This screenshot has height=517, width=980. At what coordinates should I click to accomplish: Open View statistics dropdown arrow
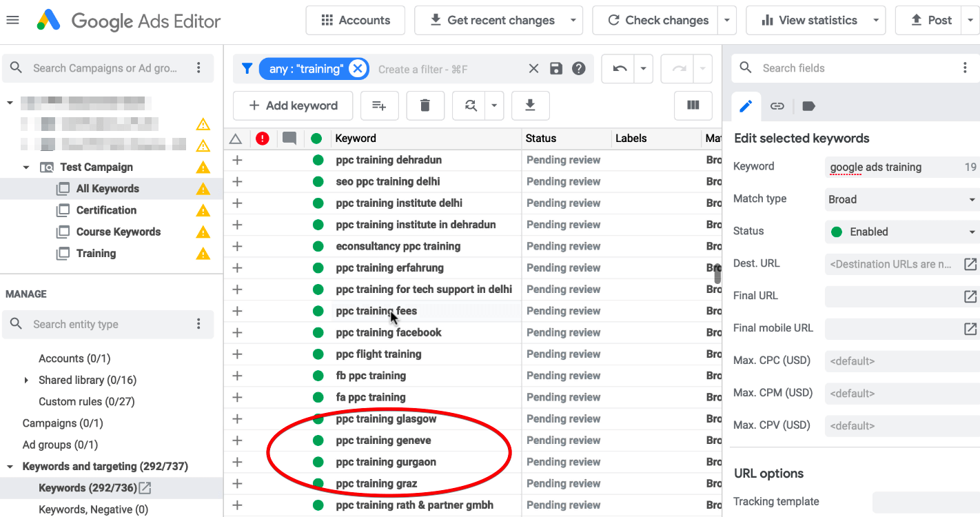[876, 21]
